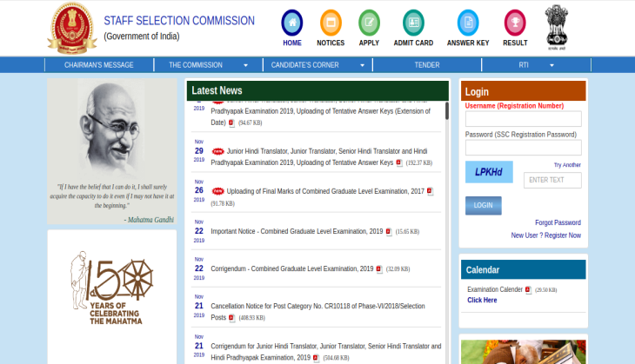Screen dimensions: 635x364
Task: Open the HOME circular icon
Action: tap(292, 23)
